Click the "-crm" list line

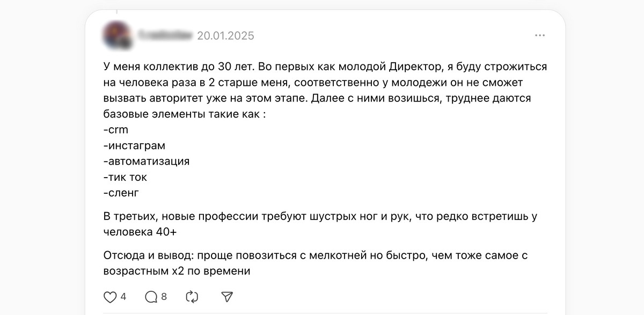(116, 130)
